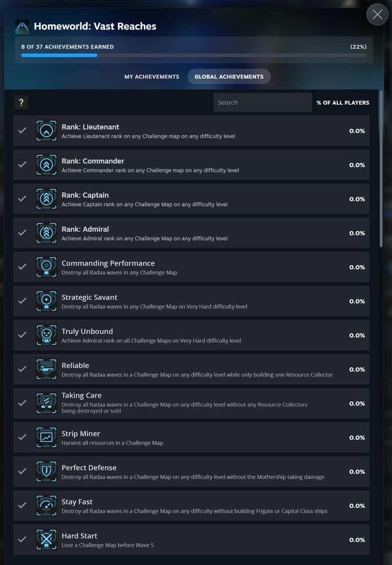The width and height of the screenshot is (392, 565).
Task: Click the question mark help button
Action: click(x=21, y=102)
